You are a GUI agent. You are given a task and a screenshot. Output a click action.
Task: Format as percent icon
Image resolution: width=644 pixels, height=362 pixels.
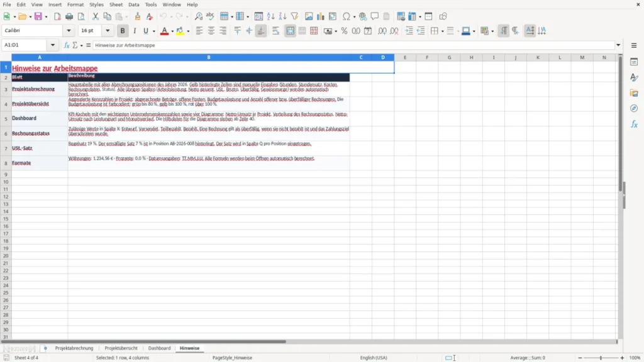click(344, 31)
